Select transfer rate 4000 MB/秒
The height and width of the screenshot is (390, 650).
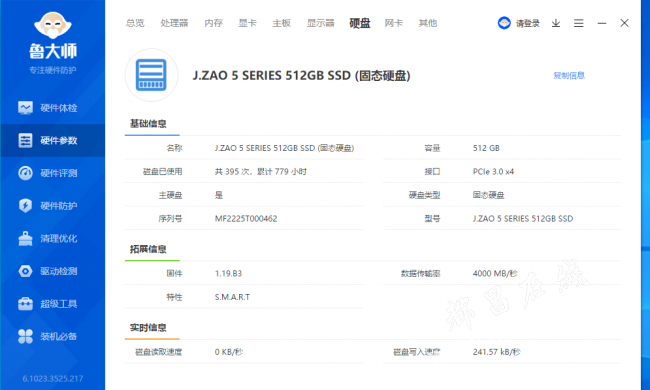495,274
